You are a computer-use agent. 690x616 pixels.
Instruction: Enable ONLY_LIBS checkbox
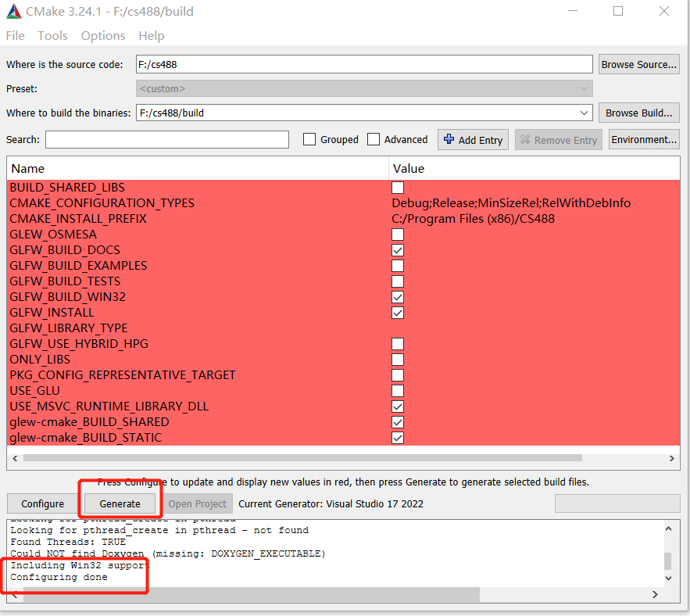(x=398, y=360)
